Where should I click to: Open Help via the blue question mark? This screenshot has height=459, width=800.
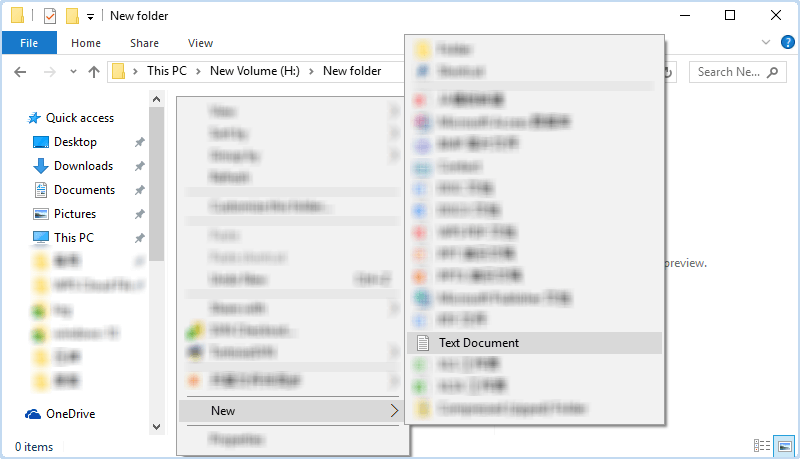tap(786, 43)
